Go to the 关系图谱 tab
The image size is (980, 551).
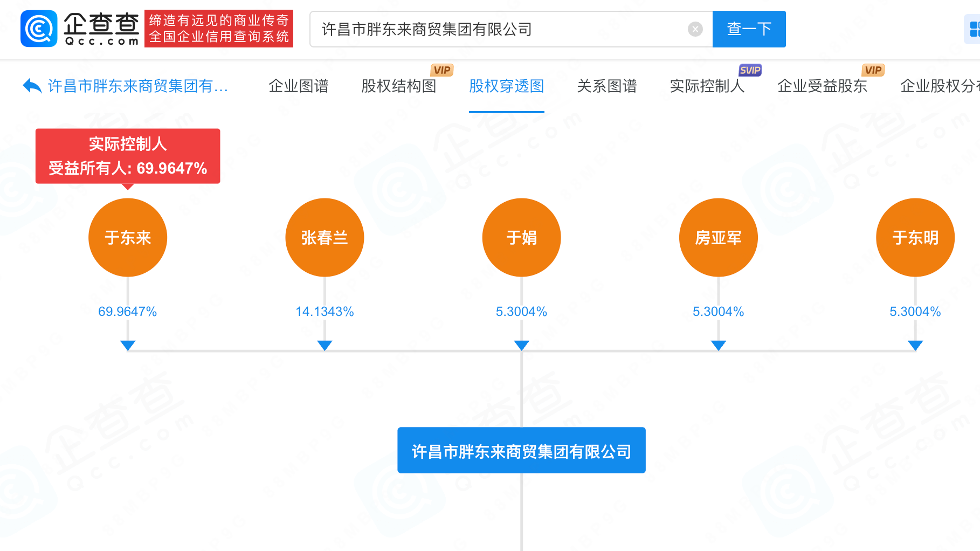pyautogui.click(x=606, y=86)
